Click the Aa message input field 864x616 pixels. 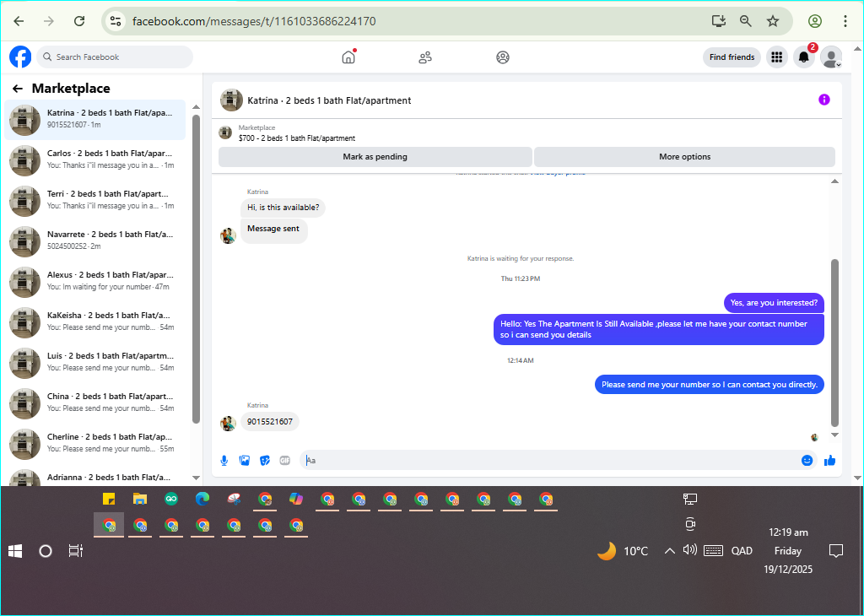(549, 461)
